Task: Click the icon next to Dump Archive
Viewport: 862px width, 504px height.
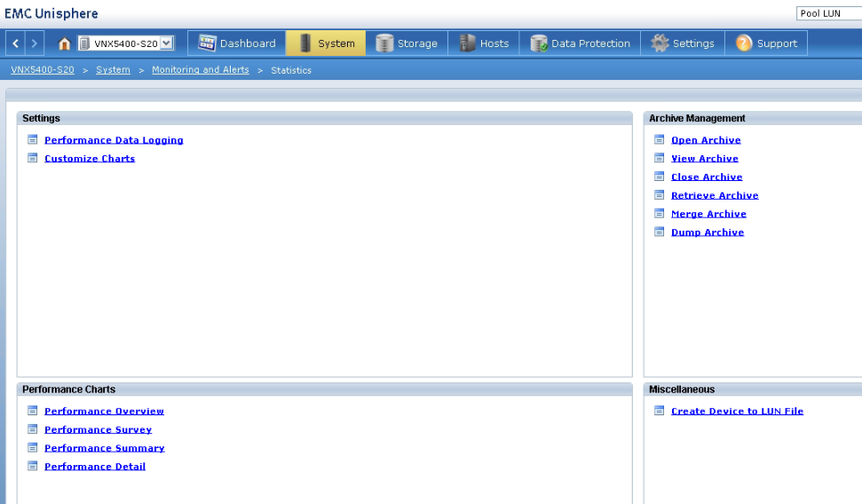Action: pyautogui.click(x=660, y=232)
